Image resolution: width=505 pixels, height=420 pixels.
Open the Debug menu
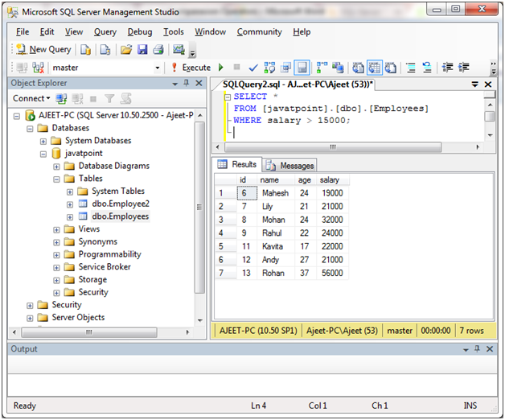[140, 32]
